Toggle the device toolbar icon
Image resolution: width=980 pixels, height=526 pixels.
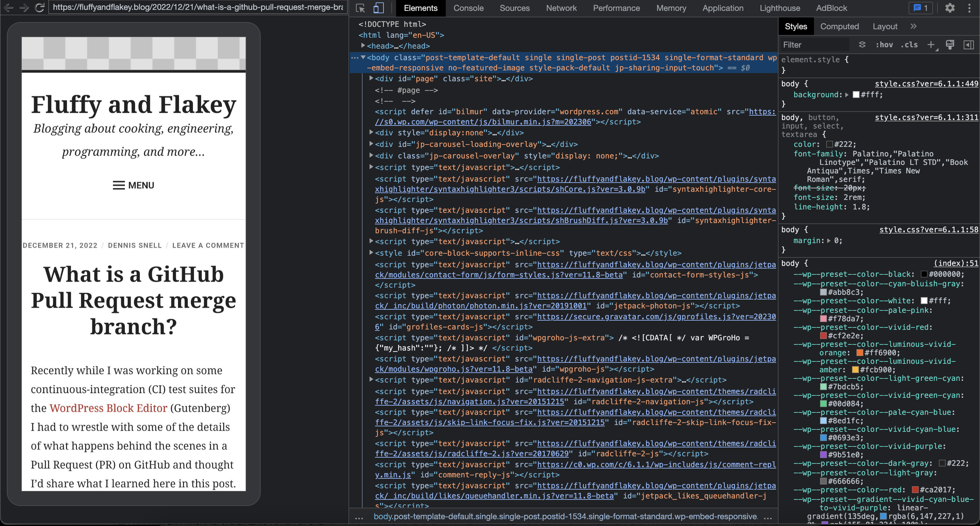click(x=378, y=8)
